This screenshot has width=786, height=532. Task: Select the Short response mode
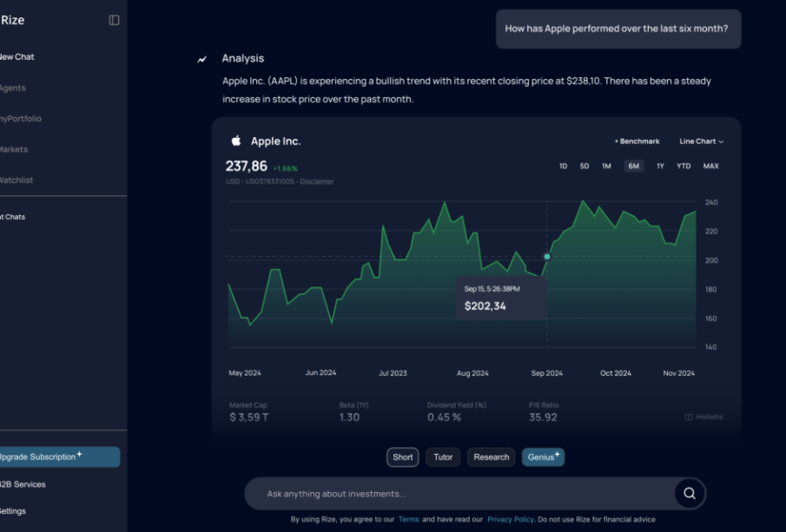[x=403, y=457]
